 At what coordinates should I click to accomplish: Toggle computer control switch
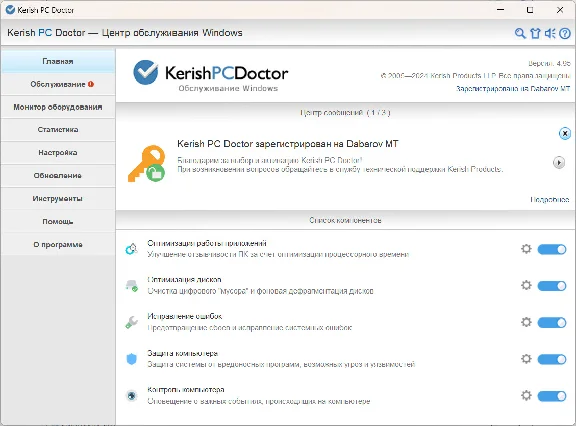[552, 396]
